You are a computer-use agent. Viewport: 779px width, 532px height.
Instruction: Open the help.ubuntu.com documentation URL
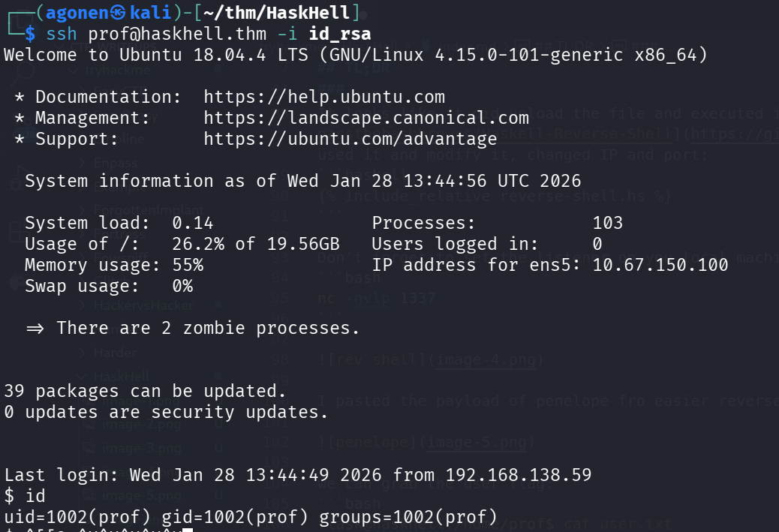324,97
